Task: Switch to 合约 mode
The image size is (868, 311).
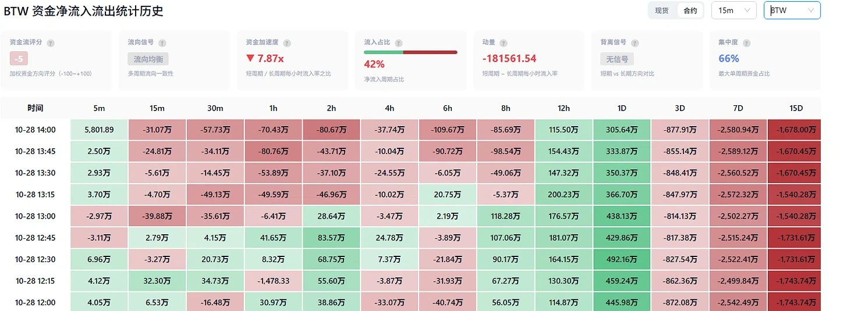Action: coord(690,10)
